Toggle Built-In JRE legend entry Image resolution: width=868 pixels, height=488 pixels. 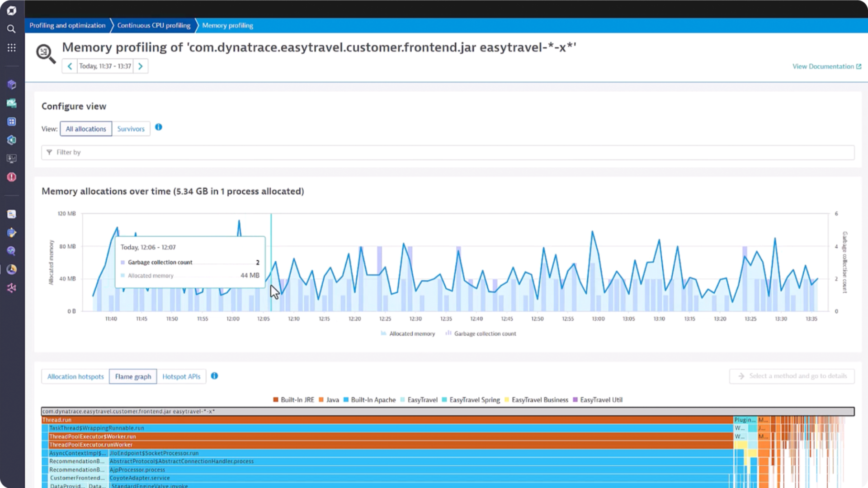pos(293,400)
